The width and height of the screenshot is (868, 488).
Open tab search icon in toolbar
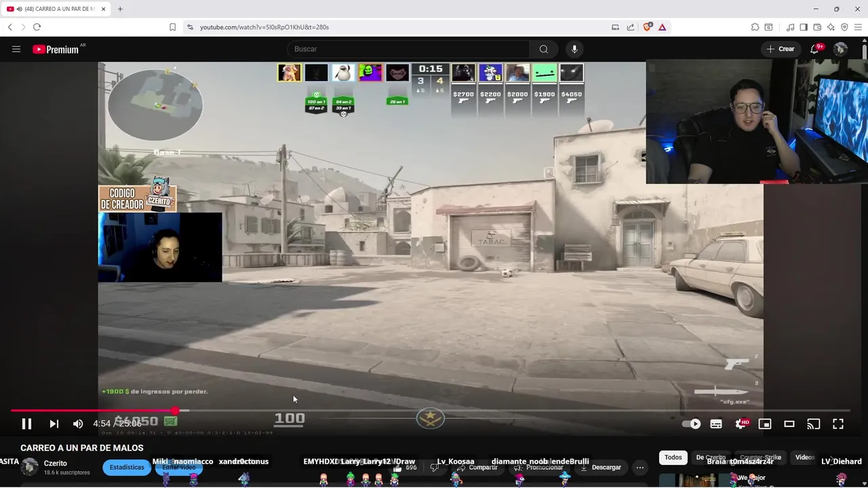click(768, 27)
